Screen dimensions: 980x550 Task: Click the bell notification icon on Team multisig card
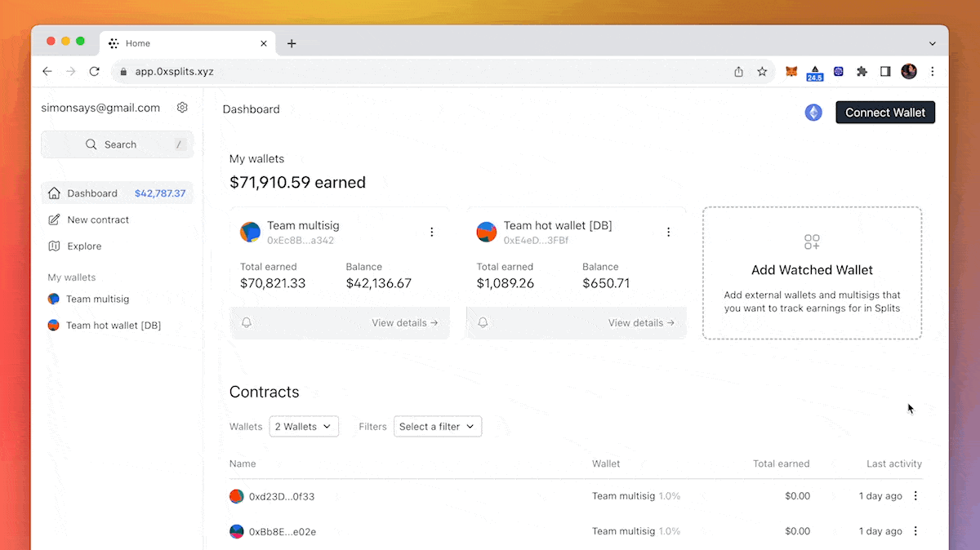pos(247,322)
